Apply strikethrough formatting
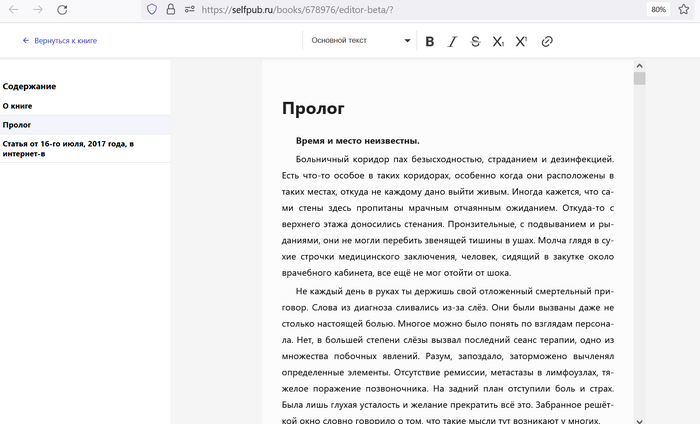Image resolution: width=700 pixels, height=424 pixels. (475, 41)
